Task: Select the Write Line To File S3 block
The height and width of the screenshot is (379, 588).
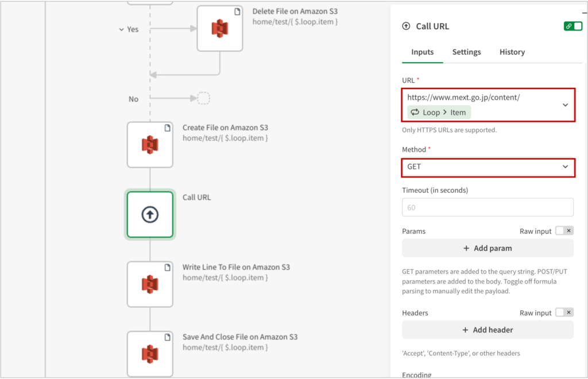Action: [150, 284]
